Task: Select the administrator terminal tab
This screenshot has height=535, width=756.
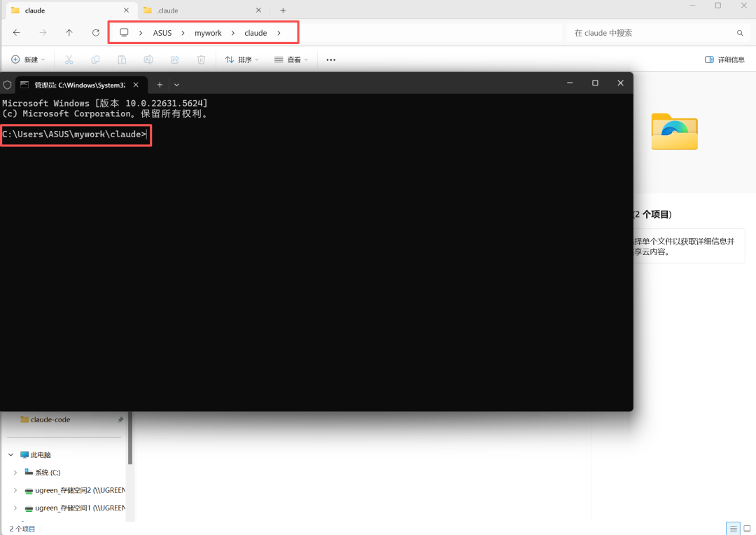Action: click(x=80, y=85)
